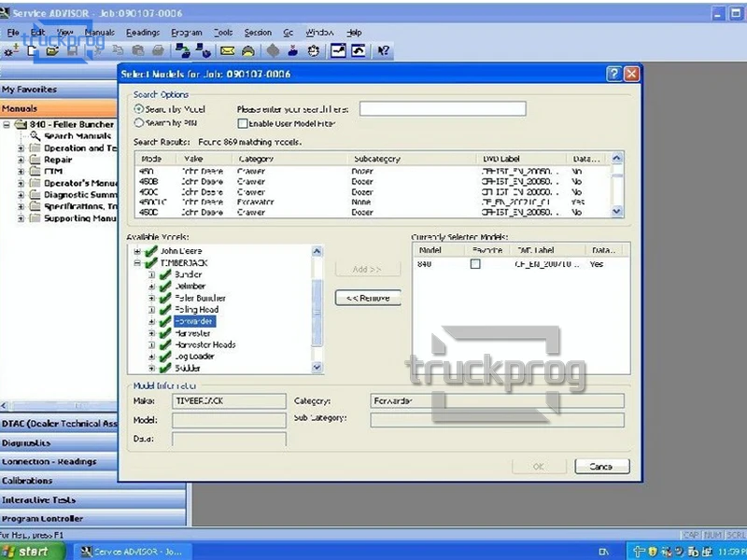
Task: Click the search results scroll-down arrow
Action: [617, 211]
